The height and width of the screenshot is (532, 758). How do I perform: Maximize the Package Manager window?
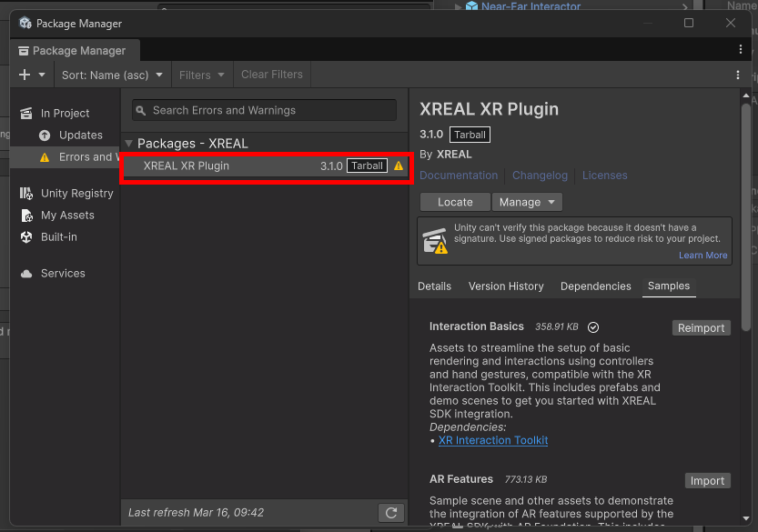click(688, 23)
